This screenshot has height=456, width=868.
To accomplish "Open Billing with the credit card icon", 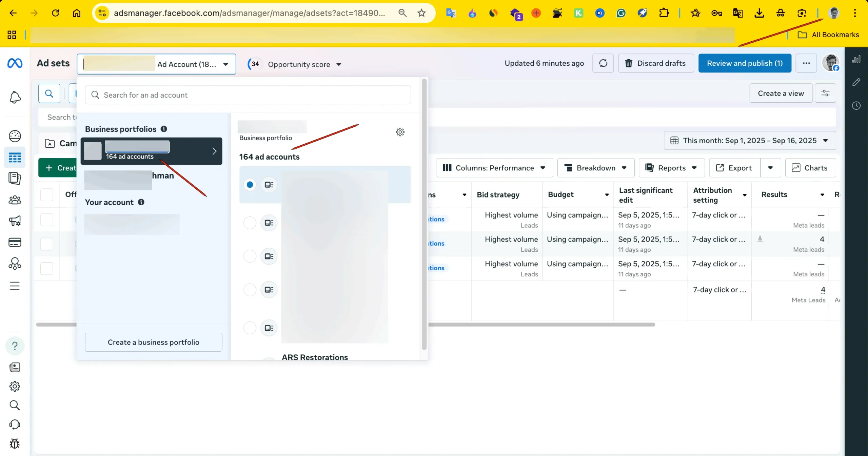I will (15, 242).
